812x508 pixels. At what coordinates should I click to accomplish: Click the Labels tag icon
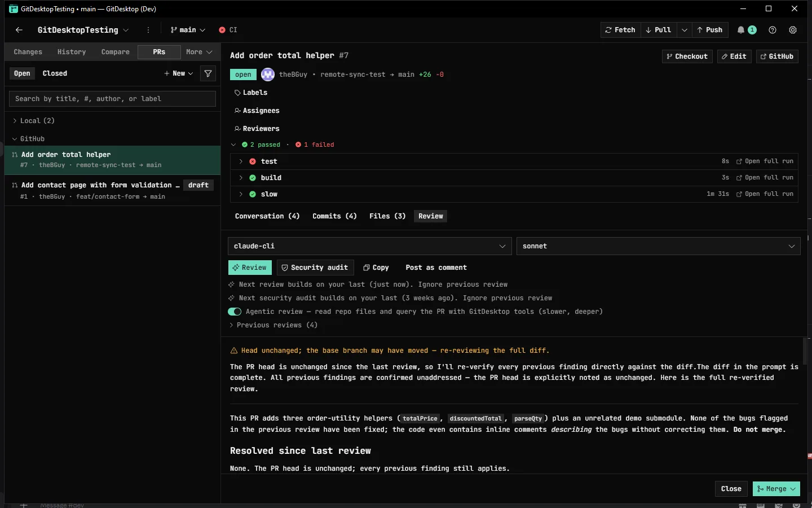pyautogui.click(x=237, y=93)
